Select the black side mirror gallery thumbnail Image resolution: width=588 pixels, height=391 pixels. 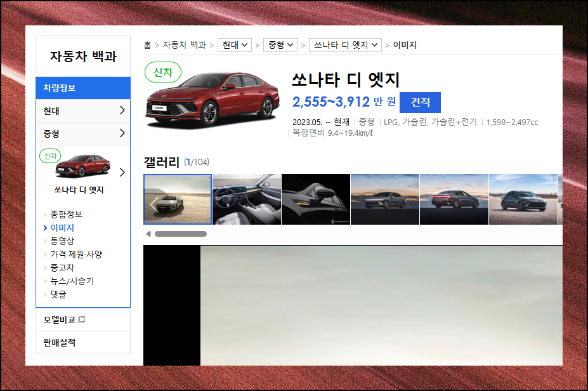point(316,199)
